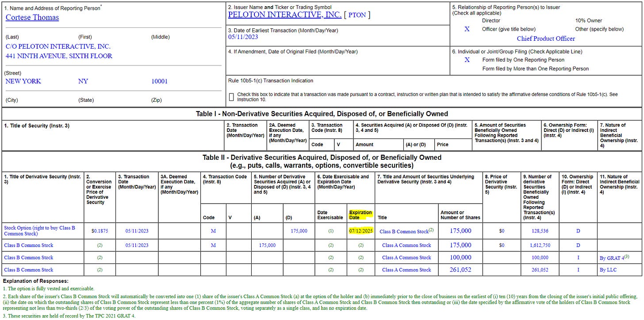644x320 pixels.
Task: Click the 128,536 beneficially owned value
Action: click(x=540, y=231)
